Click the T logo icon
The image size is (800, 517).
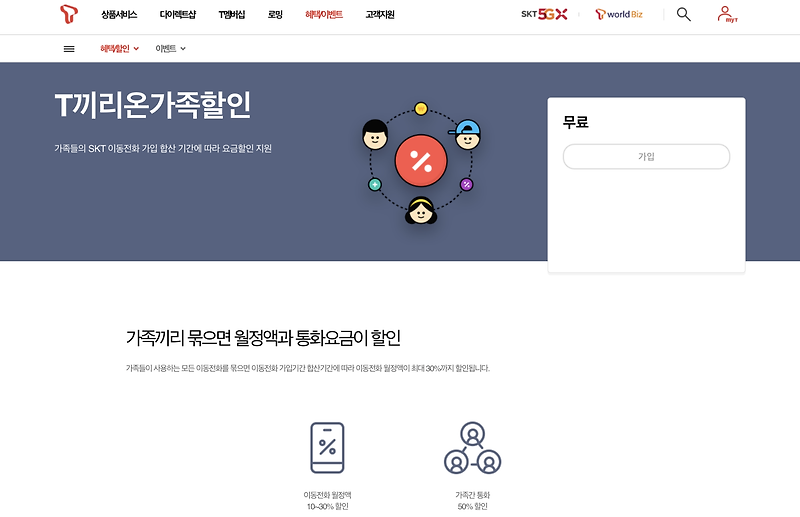click(x=69, y=14)
